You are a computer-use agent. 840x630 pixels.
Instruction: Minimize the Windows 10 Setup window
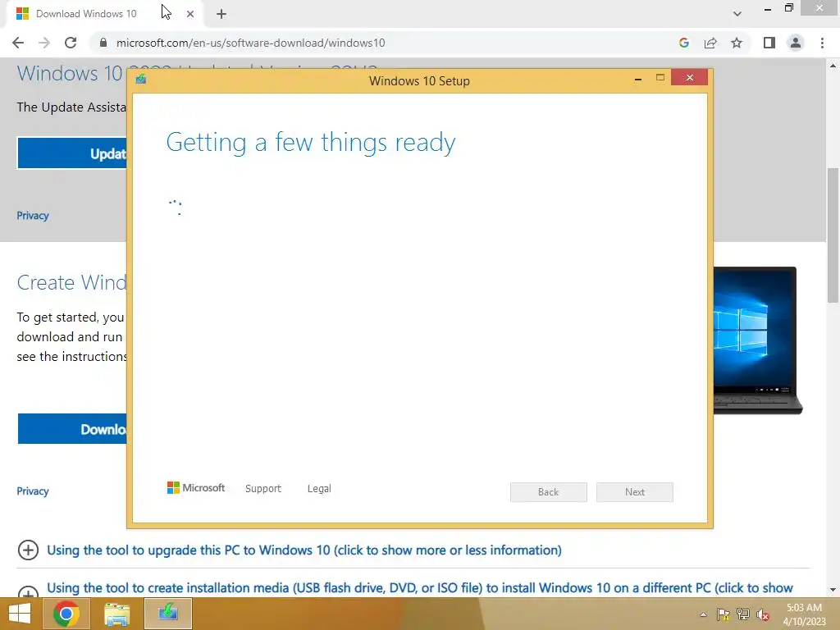(637, 79)
